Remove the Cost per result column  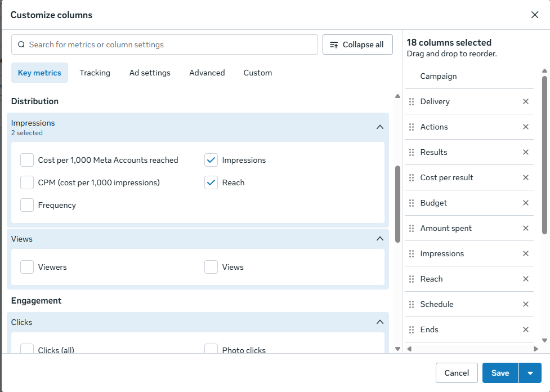[x=525, y=177]
